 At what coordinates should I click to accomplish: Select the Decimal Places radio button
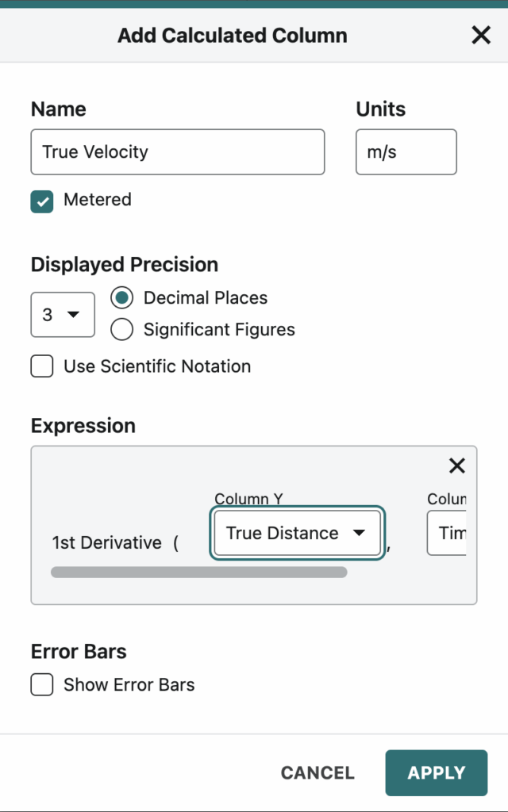pos(121,298)
